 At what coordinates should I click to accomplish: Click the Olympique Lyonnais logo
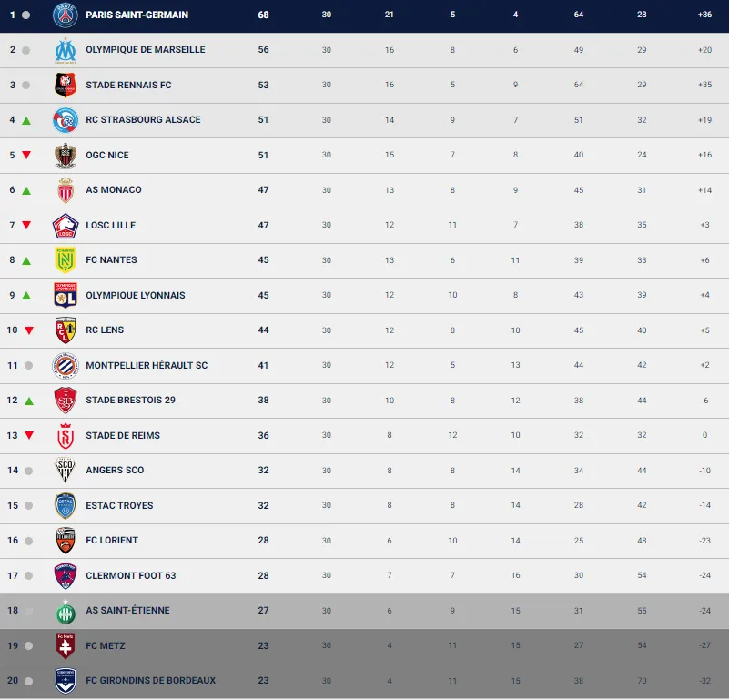(65, 295)
